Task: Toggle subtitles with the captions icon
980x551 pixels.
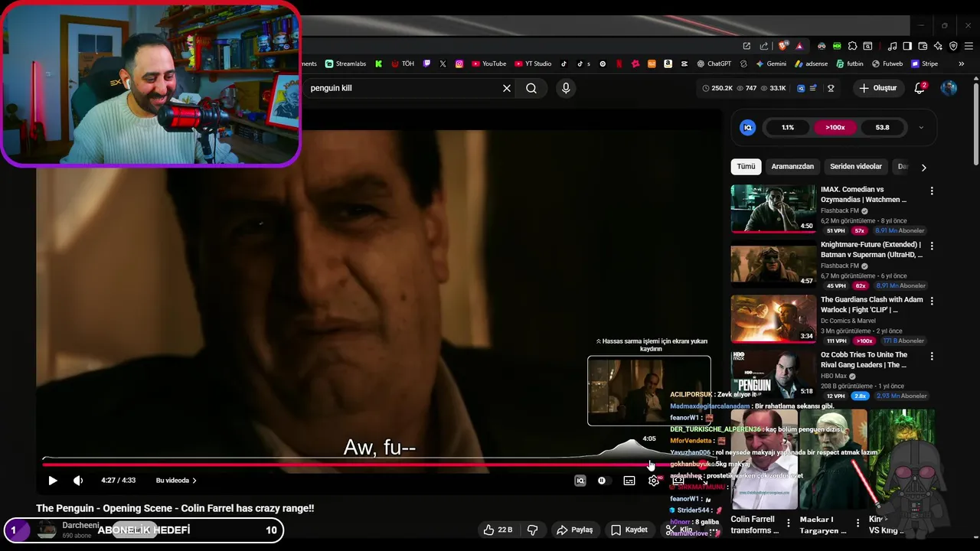Action: pos(629,481)
